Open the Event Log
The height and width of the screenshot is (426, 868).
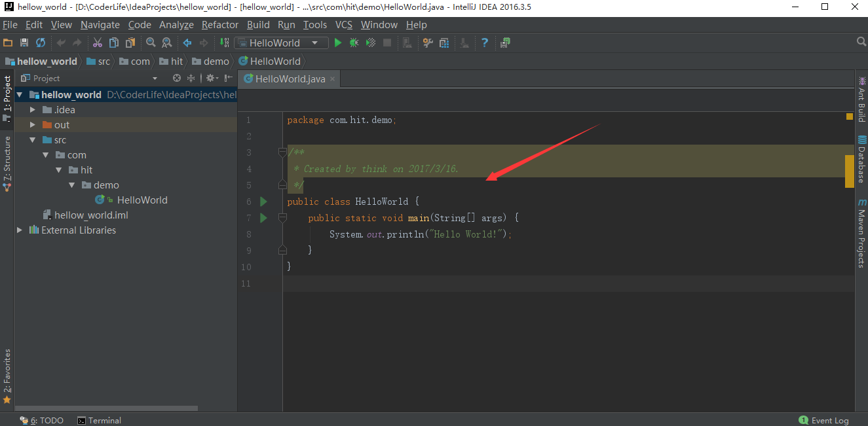(x=823, y=421)
